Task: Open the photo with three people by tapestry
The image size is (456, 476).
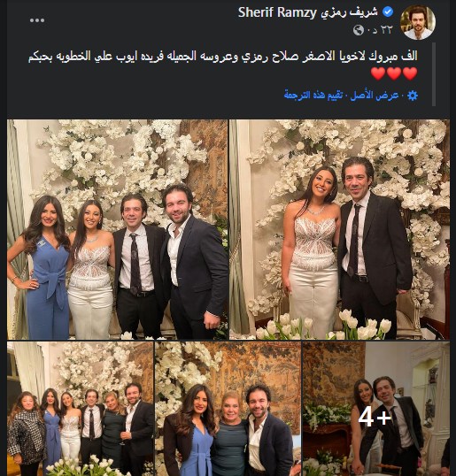Action: click(x=228, y=408)
